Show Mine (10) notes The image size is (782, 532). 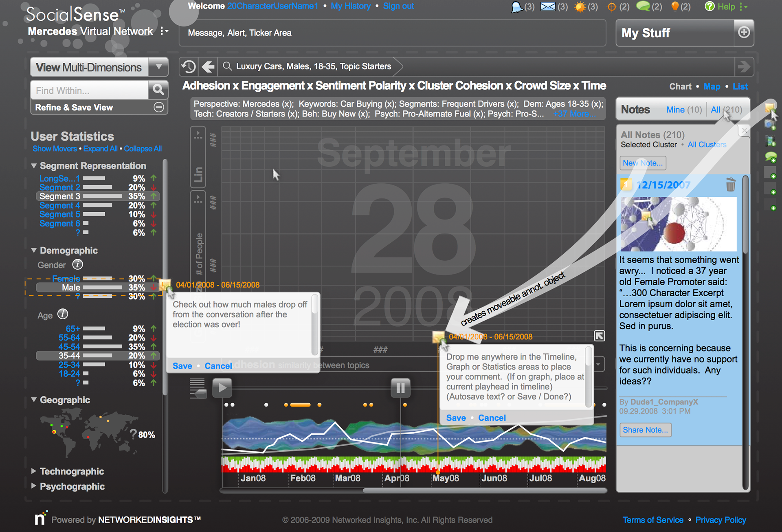point(684,110)
